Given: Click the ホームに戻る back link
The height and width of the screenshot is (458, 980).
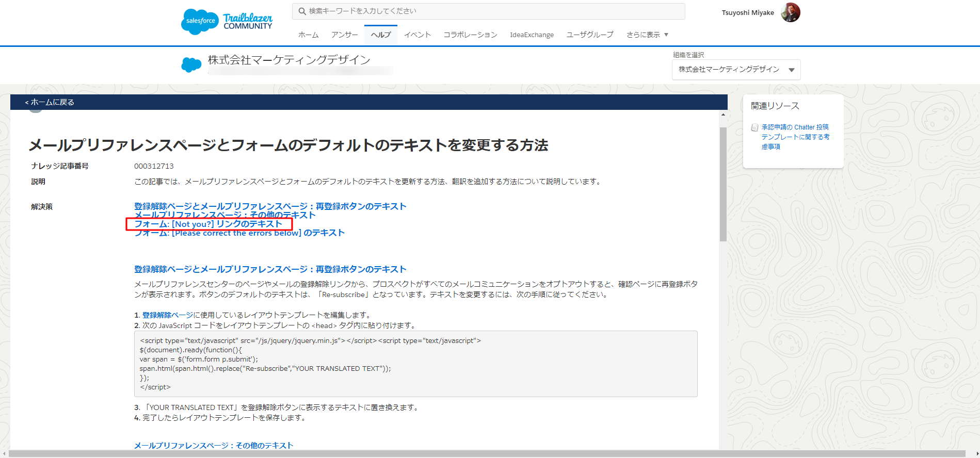Looking at the screenshot, I should click(x=50, y=102).
